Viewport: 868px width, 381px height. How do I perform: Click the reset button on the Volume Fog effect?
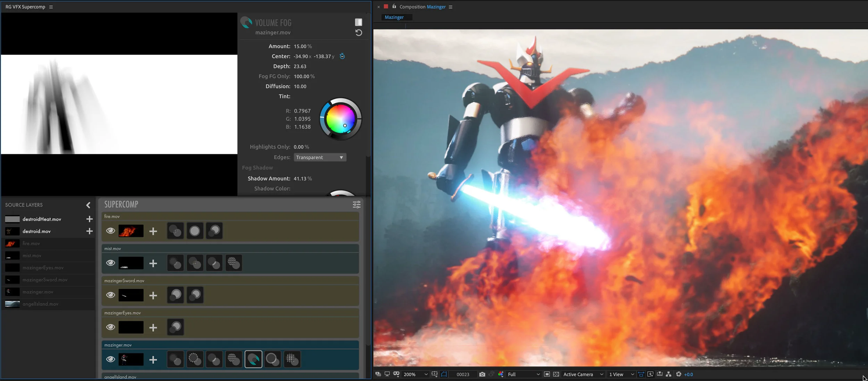click(x=359, y=33)
